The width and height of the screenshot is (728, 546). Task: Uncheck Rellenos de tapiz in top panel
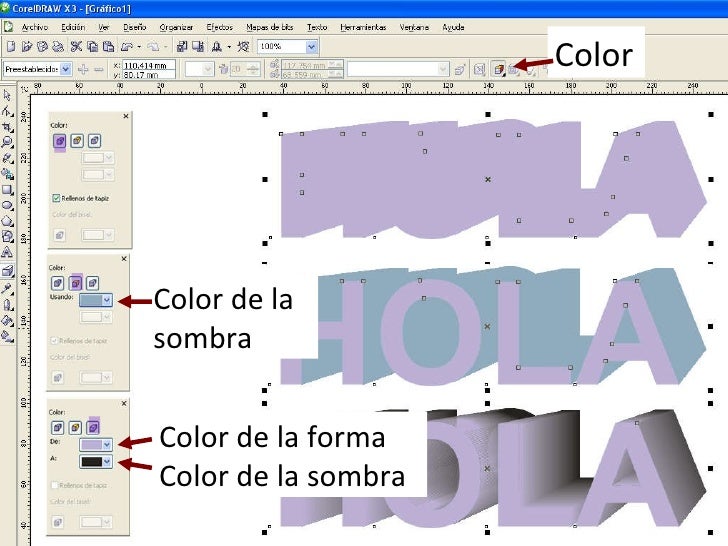[x=56, y=198]
